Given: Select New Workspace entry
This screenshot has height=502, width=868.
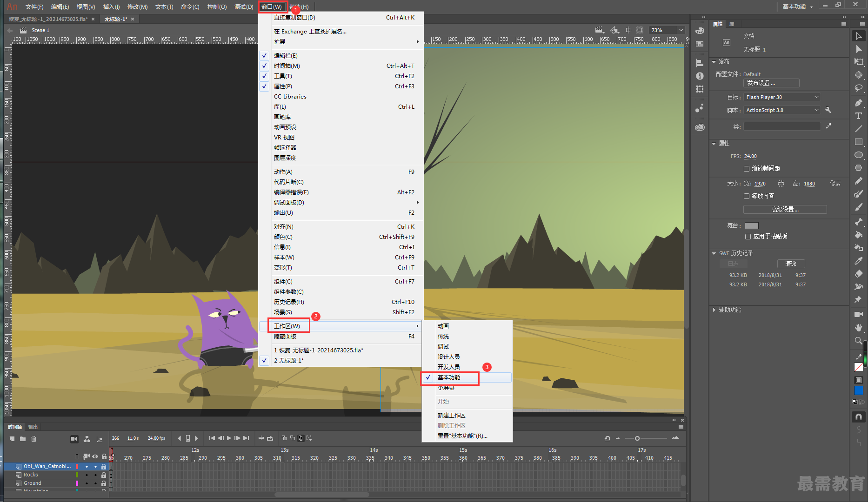Looking at the screenshot, I should [x=467, y=415].
